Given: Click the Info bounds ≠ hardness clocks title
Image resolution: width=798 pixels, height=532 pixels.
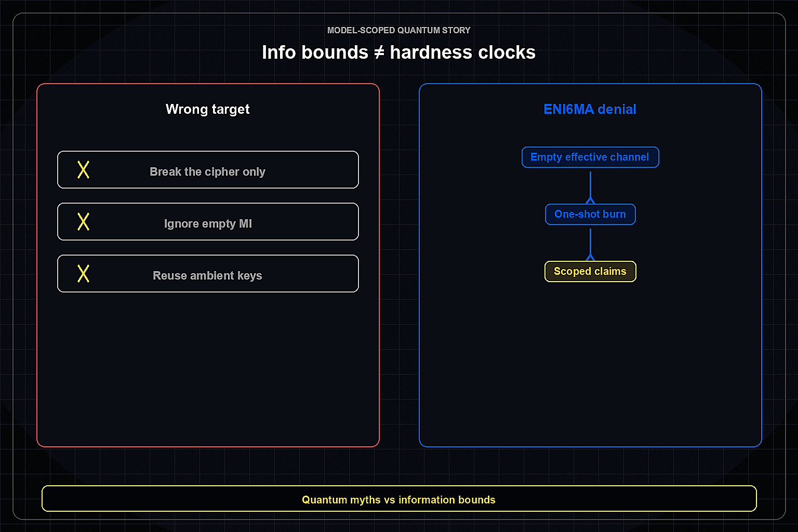Looking at the screenshot, I should tap(398, 52).
